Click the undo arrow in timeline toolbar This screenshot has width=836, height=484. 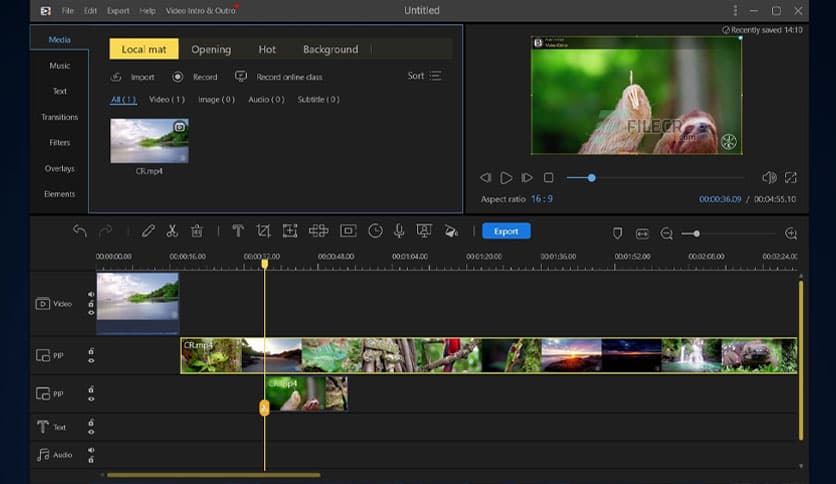[80, 231]
